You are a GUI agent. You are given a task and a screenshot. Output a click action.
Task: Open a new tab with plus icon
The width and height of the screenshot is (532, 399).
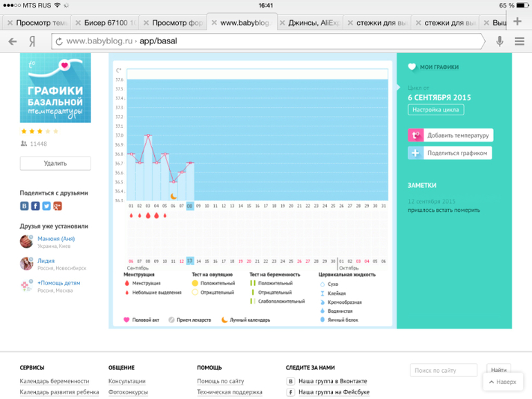517,21
